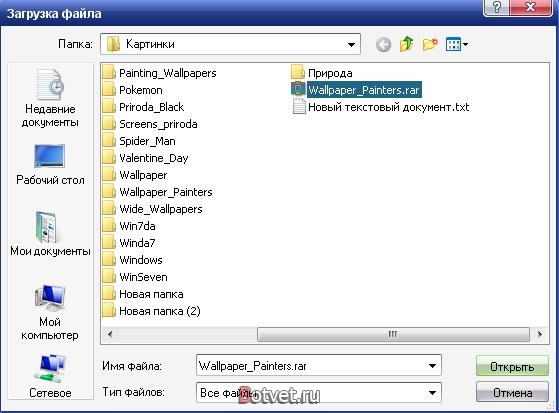
Task: Click the Отмена button
Action: tap(512, 392)
